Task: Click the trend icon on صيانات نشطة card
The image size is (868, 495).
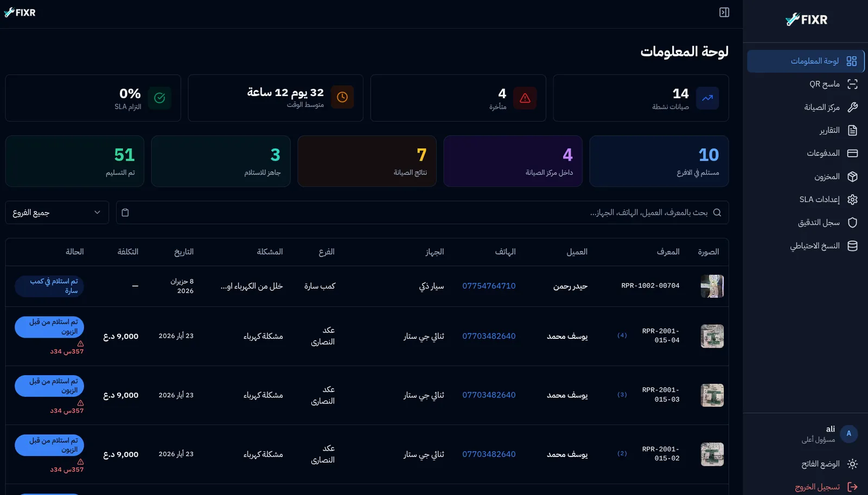Action: click(x=707, y=98)
